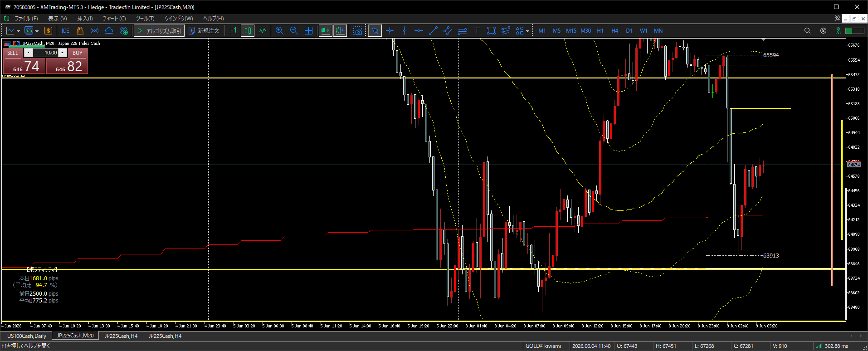This screenshot has height=351, width=868.
Task: Insert Fibonacci retracement tool
Action: click(x=462, y=31)
